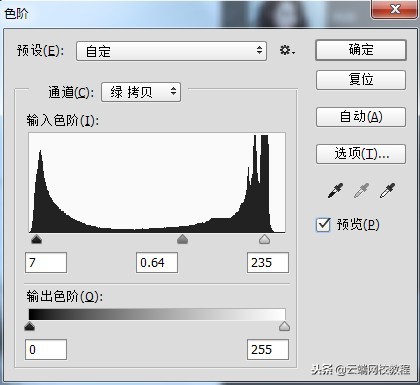This screenshot has width=420, height=385.
Task: Click the histogram display area
Action: (157, 183)
